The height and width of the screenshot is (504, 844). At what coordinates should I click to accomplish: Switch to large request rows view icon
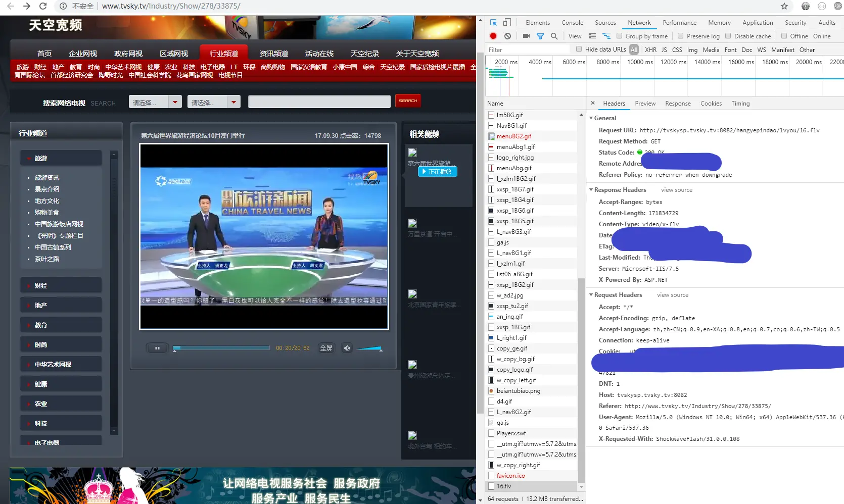[x=592, y=36]
